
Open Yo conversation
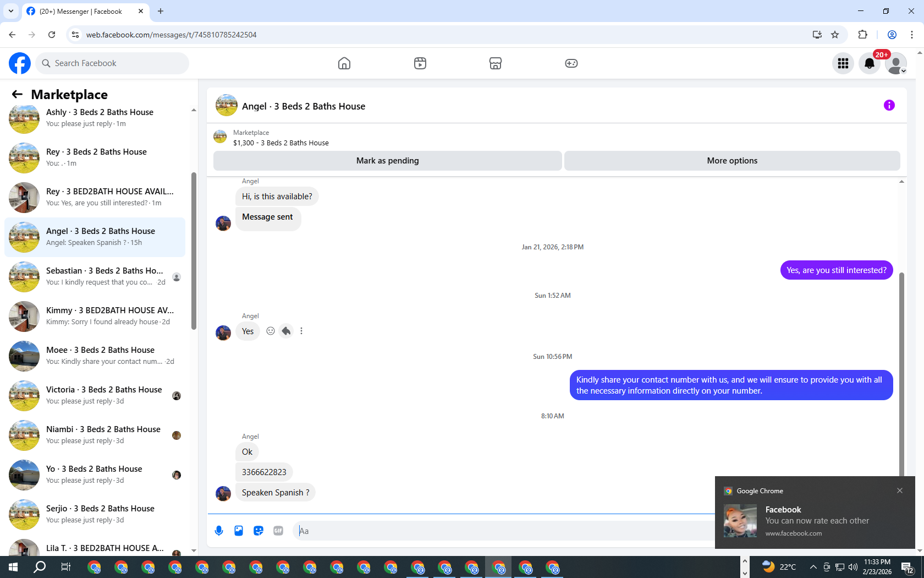click(95, 475)
